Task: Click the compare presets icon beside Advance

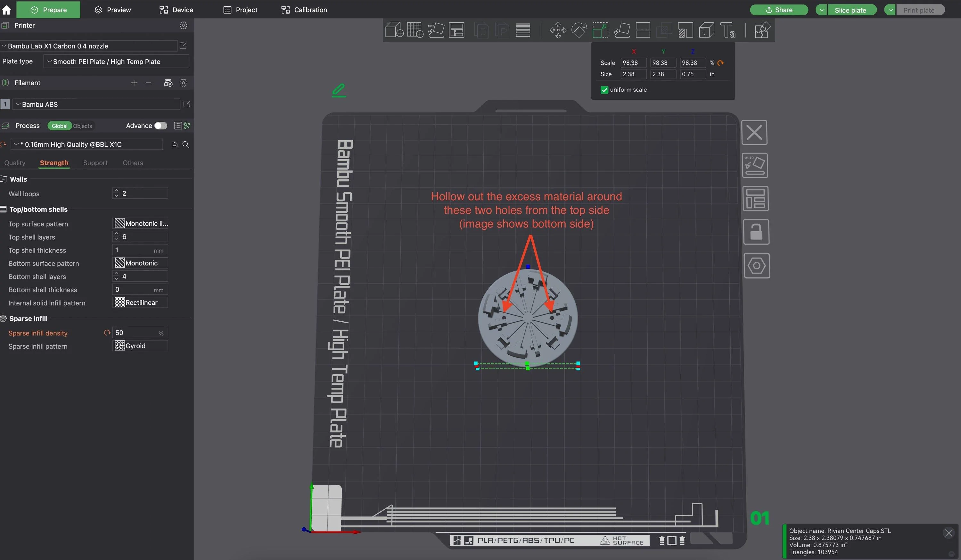Action: (x=187, y=126)
